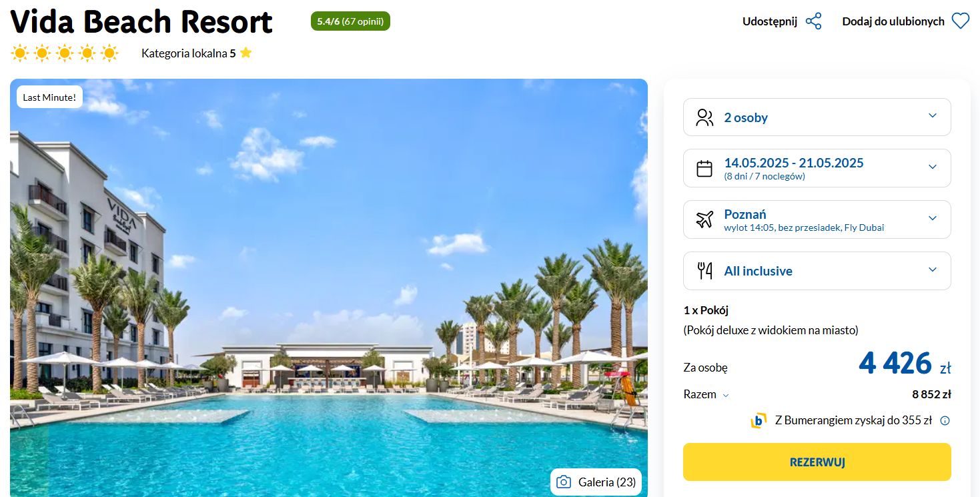Open the 14.05.2025 - 21.05.2025 date dropdown

click(817, 168)
